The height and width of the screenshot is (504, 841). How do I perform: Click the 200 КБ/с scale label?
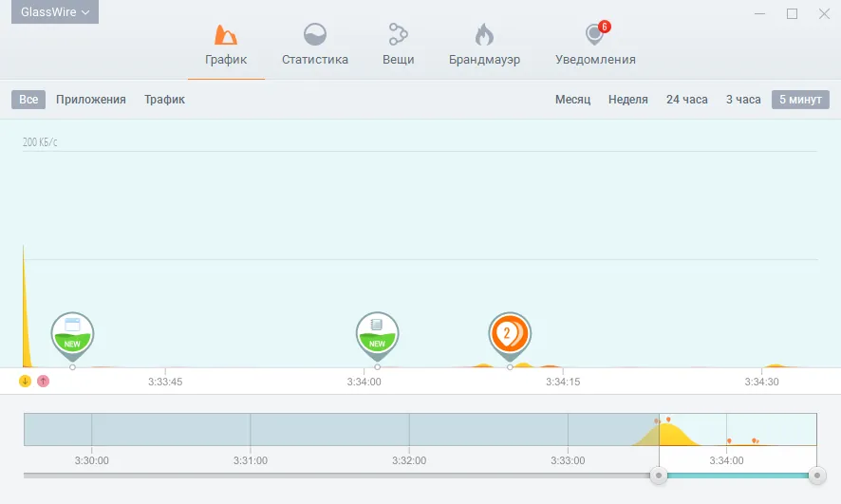(x=40, y=142)
